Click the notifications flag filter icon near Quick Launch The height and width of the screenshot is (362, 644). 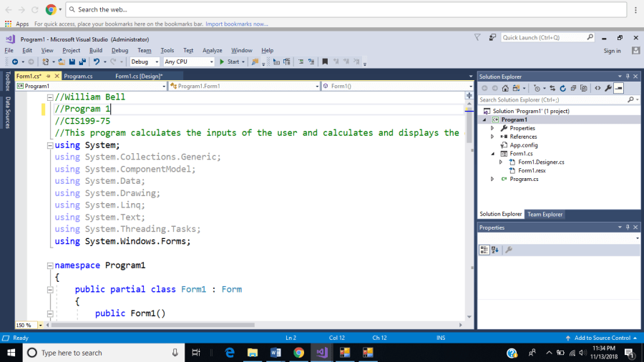pos(477,37)
